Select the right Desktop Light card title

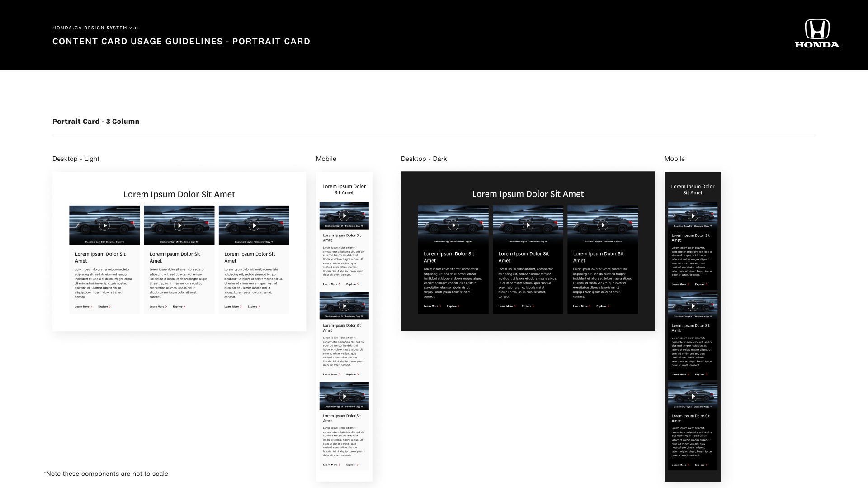[250, 258]
